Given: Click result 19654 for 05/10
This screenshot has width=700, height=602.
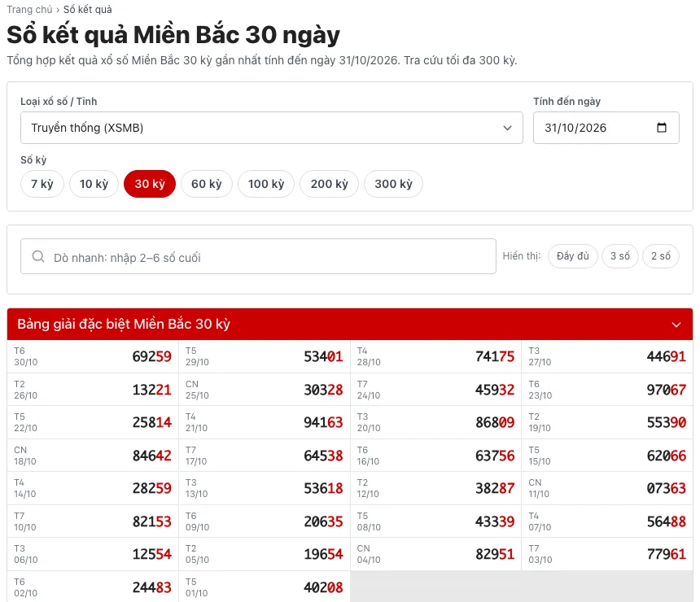Looking at the screenshot, I should click(x=323, y=554).
